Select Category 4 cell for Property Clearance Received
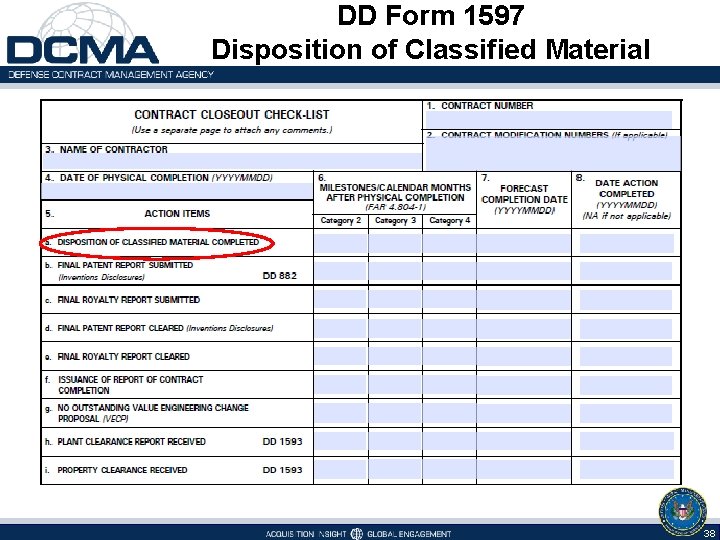Image resolution: width=720 pixels, height=540 pixels. 450,470
